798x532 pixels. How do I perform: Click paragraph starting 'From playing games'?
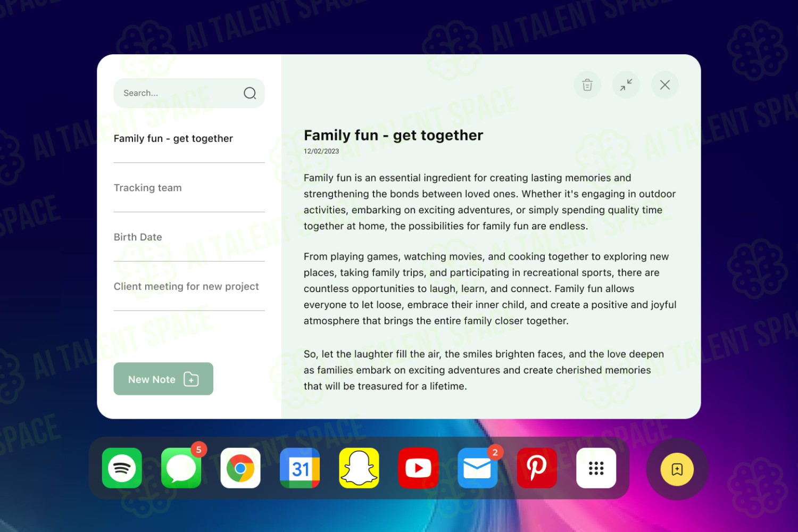490,289
